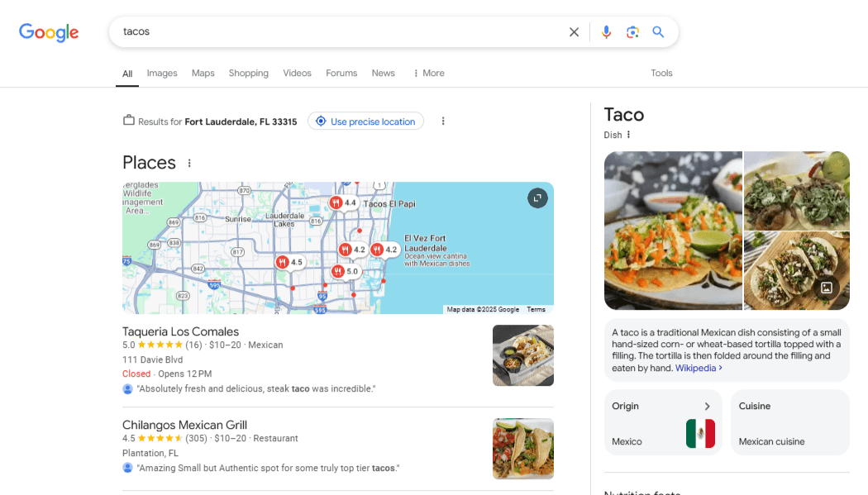Screen dimensions: 868x495
Task: Click the steak taco review snippet
Action: click(256, 388)
